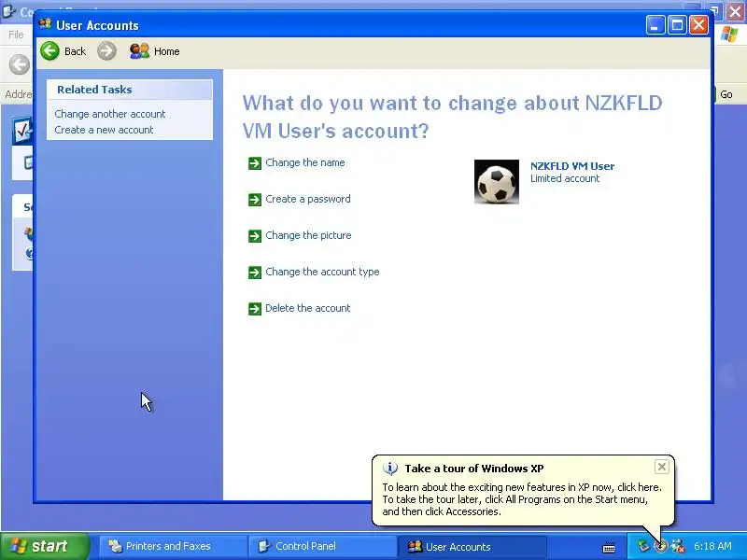Image resolution: width=747 pixels, height=560 pixels.
Task: Click the info icon in the tour balloon
Action: point(390,469)
